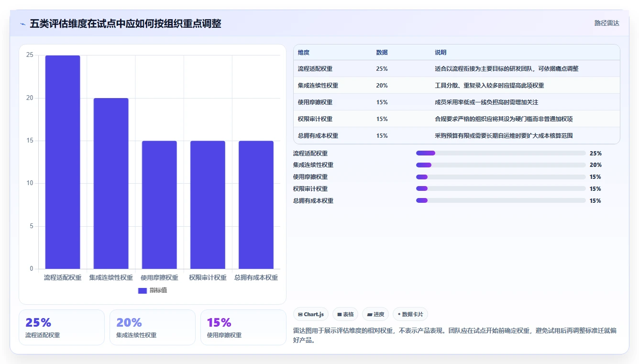Click the 25% value in the table

coord(382,69)
